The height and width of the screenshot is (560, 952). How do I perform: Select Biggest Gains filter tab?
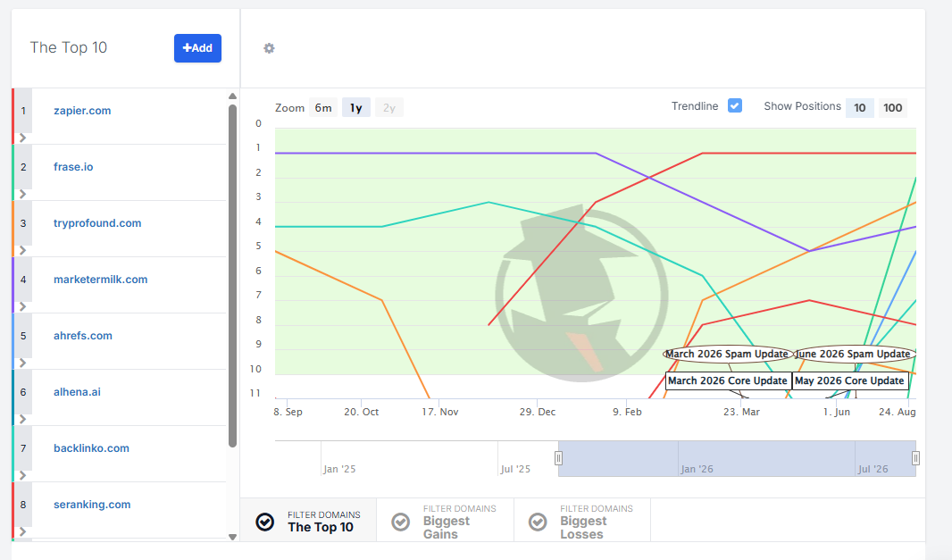(x=445, y=521)
